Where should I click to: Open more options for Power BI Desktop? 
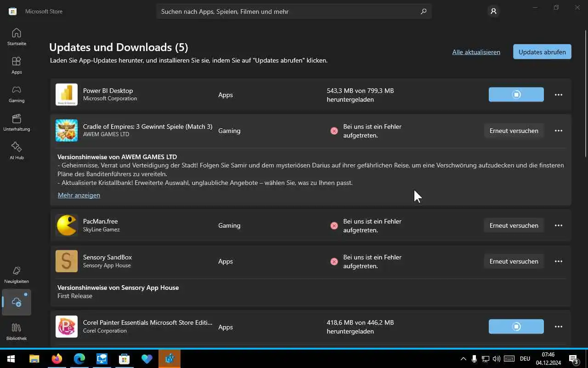coord(559,95)
